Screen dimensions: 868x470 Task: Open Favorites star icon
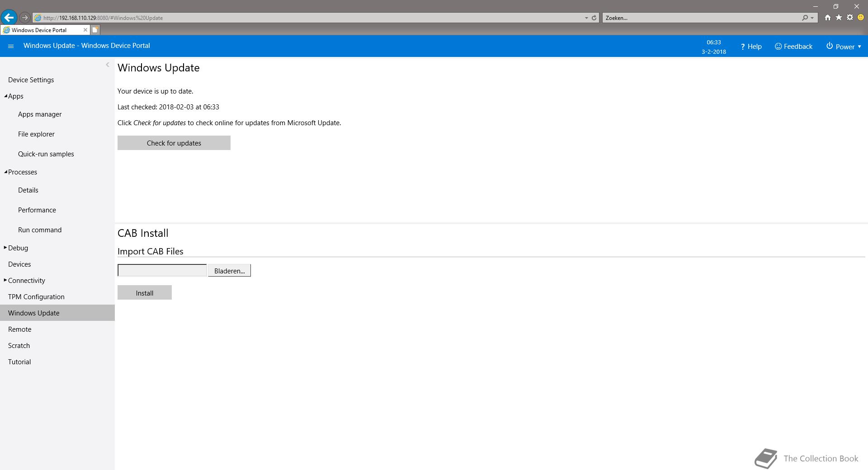click(839, 18)
